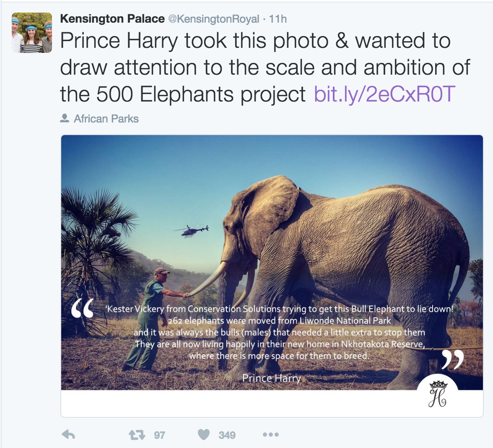The width and height of the screenshot is (493, 448).
Task: Expand the African Parks tag details
Action: click(106, 118)
